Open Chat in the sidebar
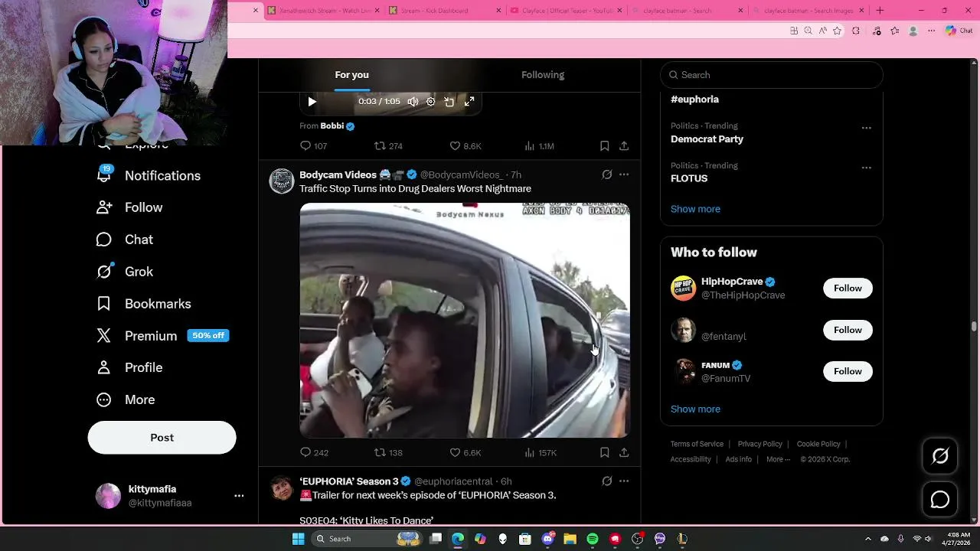The height and width of the screenshot is (551, 980). pyautogui.click(x=125, y=240)
